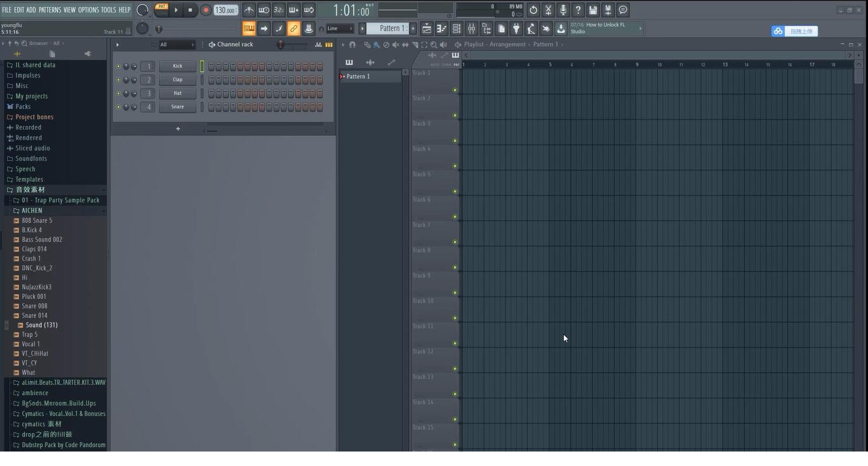Mute Track 9 in the playlist

point(455,293)
